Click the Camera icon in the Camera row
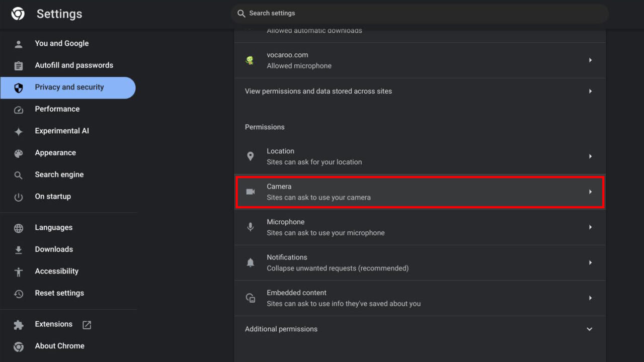Viewport: 644px width, 362px height. point(251,192)
